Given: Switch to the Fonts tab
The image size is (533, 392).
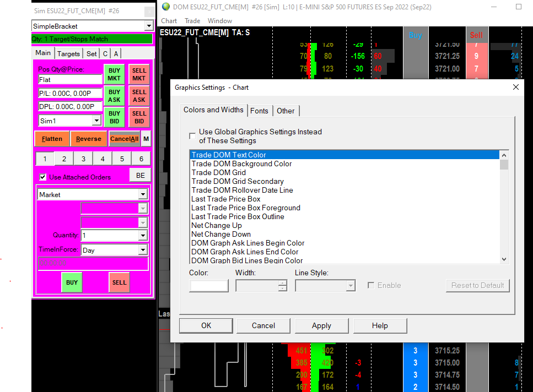Looking at the screenshot, I should click(259, 111).
